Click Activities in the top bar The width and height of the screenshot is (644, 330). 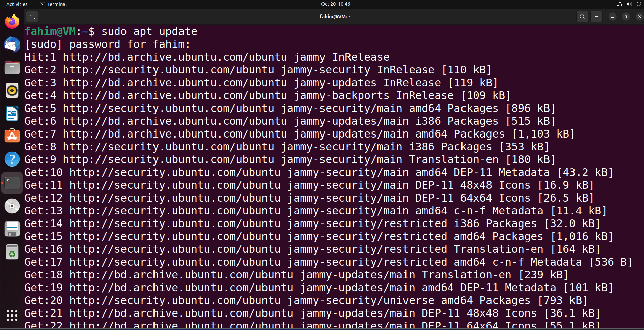coord(17,4)
